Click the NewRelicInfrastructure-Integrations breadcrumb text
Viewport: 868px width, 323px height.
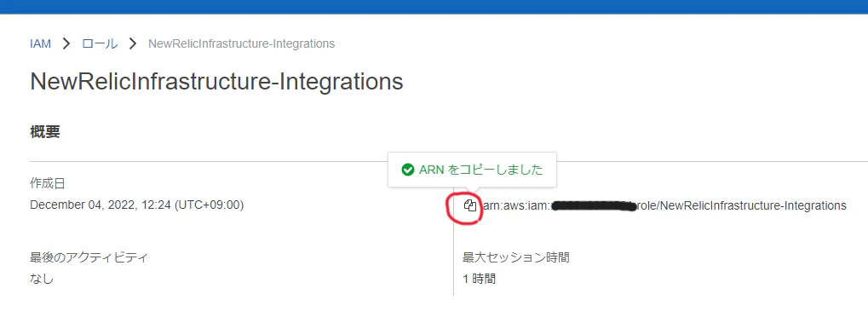241,43
